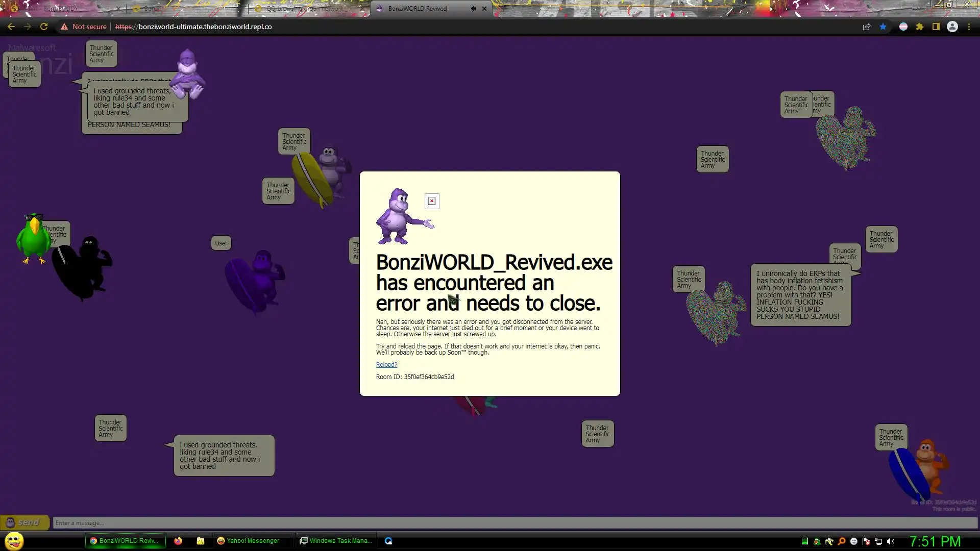The height and width of the screenshot is (551, 980).
Task: Share this page via share icon
Action: point(867,27)
